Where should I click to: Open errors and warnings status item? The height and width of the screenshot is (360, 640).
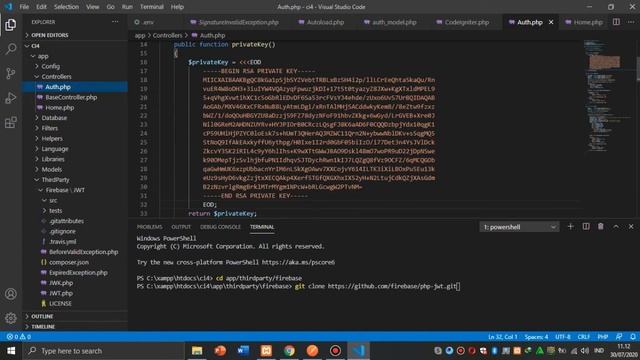[19, 337]
